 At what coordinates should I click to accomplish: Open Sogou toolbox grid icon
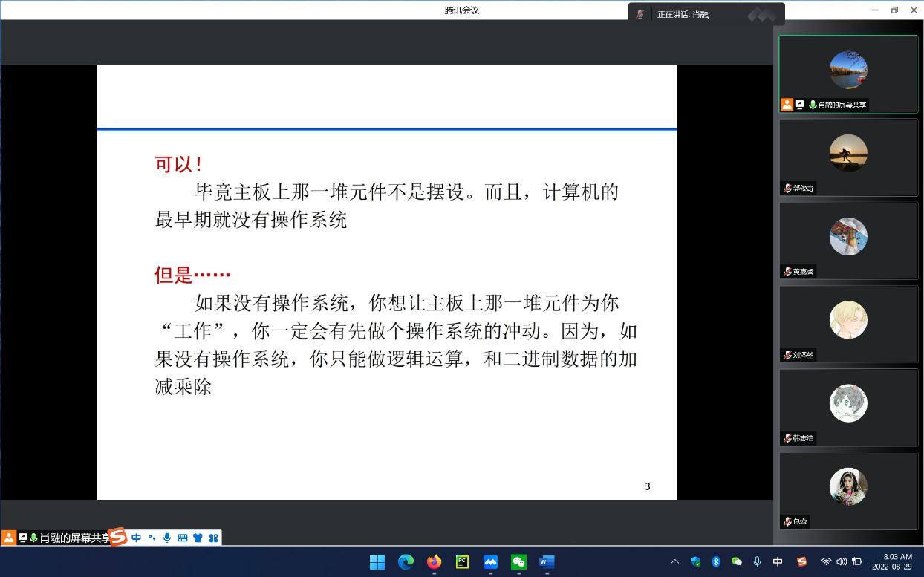(x=213, y=538)
